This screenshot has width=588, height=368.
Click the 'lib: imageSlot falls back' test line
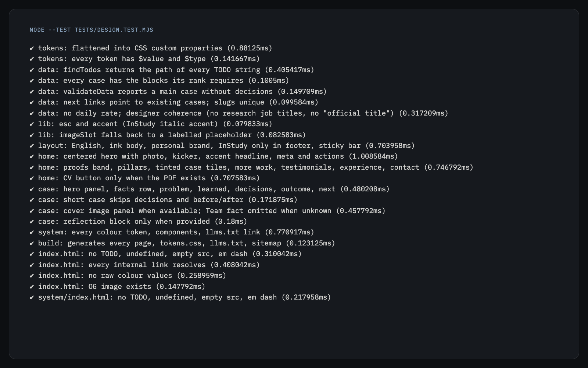168,135
